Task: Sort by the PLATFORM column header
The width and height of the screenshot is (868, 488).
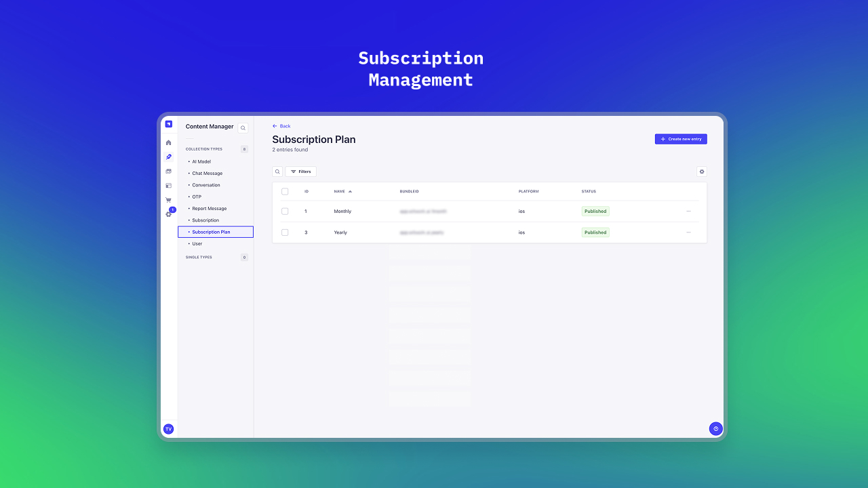Action: coord(529,192)
